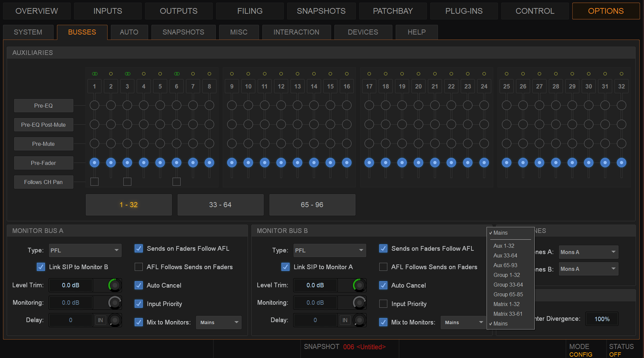
Task: Click the stereo link indicator above aux 1
Action: (94, 74)
